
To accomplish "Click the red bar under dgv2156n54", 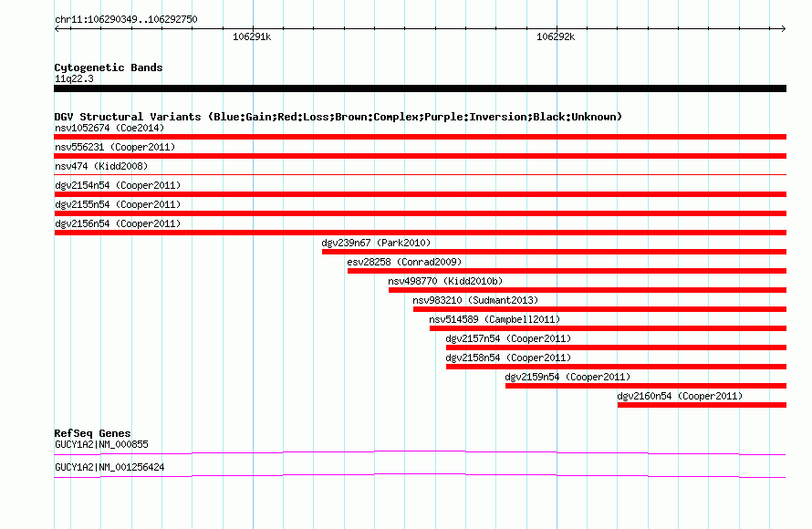I will click(420, 233).
